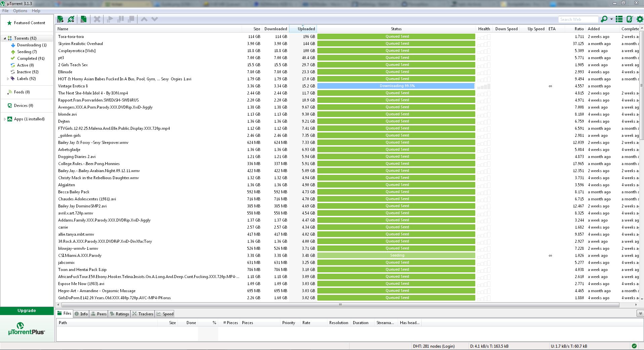Move torrent up the queue
Viewport: 644px width, 350px height.
[144, 19]
